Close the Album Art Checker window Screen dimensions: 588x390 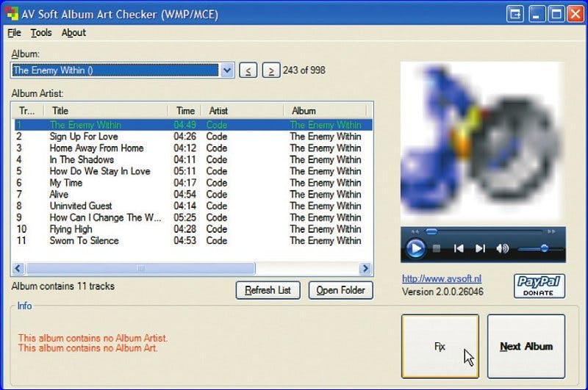pyautogui.click(x=576, y=15)
